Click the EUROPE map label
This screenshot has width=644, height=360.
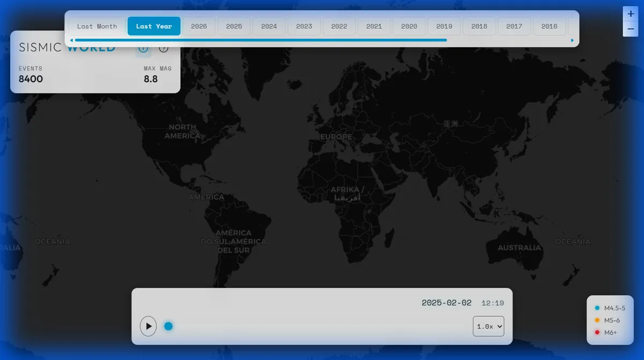336,137
